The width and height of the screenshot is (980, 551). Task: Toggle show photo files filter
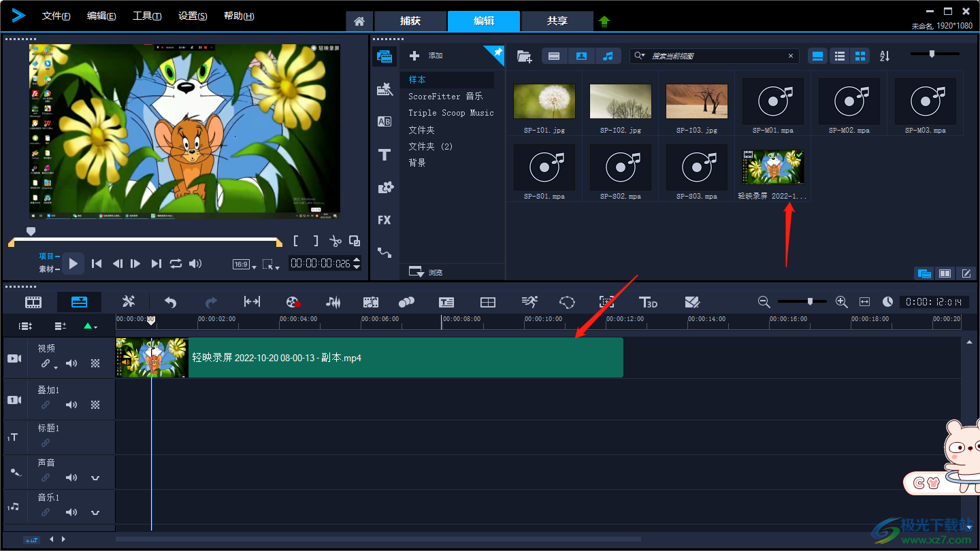(x=581, y=56)
